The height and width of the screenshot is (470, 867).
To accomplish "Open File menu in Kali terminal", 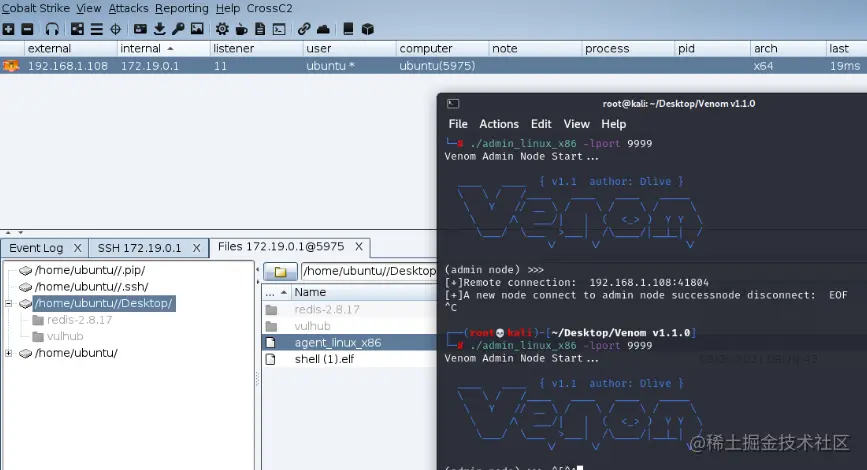I will (458, 124).
